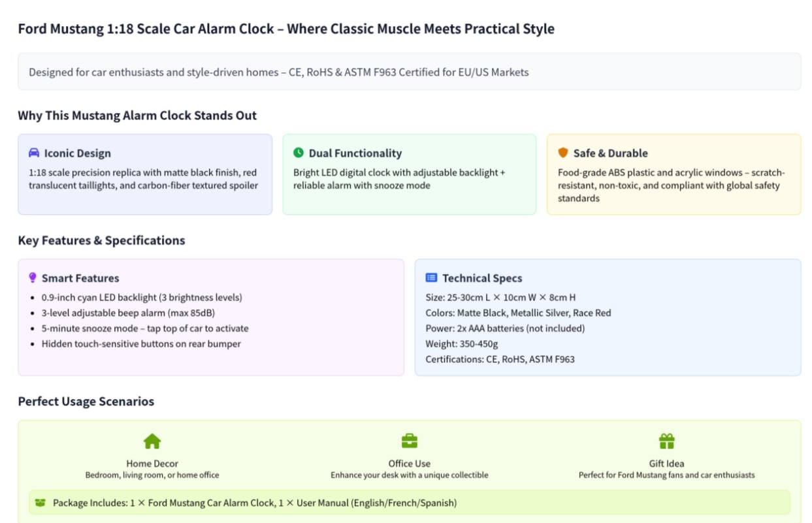812x523 pixels.
Task: Click the box icon beside Package Includes
Action: [41, 503]
